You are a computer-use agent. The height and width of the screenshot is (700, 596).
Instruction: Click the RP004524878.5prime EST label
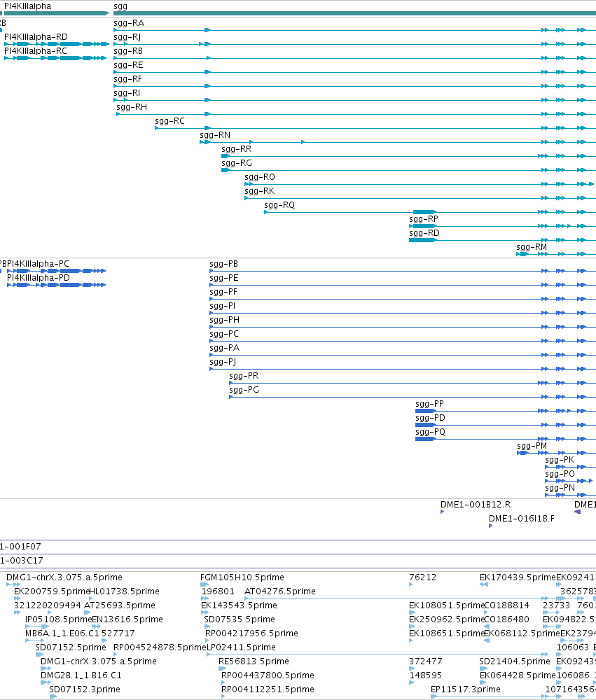(160, 647)
